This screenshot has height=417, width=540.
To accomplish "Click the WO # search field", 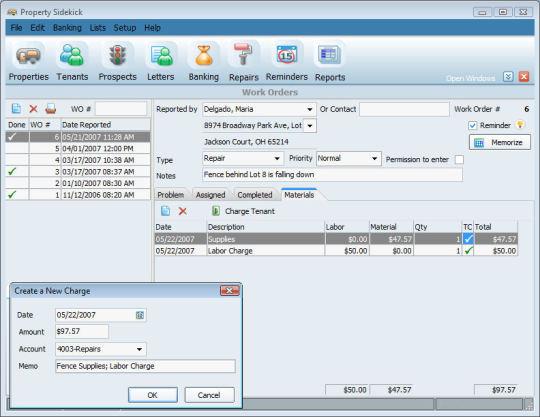I will click(121, 109).
